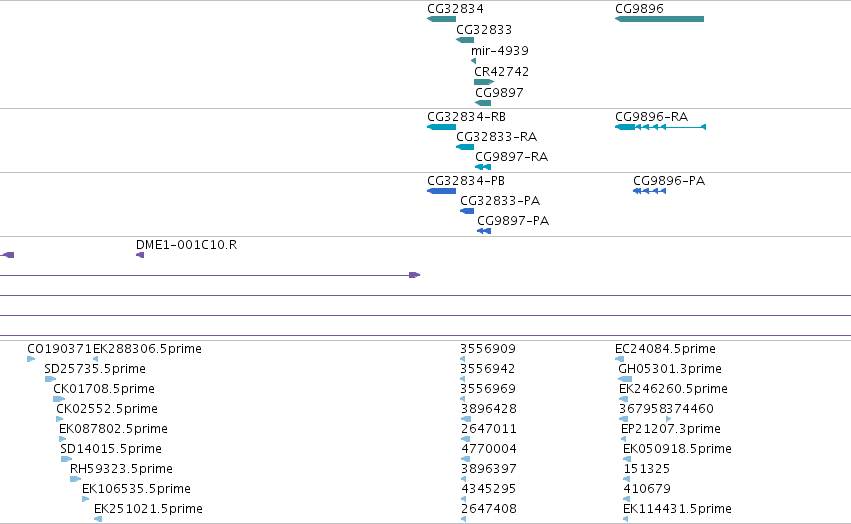Click the CK01708.5prime EST label

point(104,389)
